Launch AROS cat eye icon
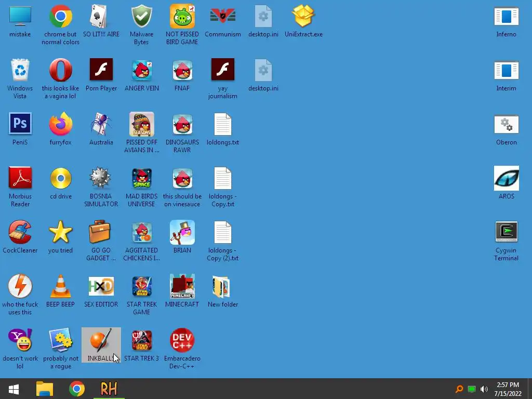This screenshot has height=399, width=532. 506,178
